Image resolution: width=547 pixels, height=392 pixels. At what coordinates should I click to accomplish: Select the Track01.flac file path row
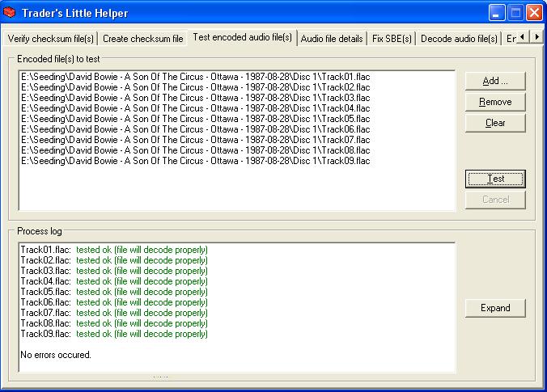tap(195, 77)
